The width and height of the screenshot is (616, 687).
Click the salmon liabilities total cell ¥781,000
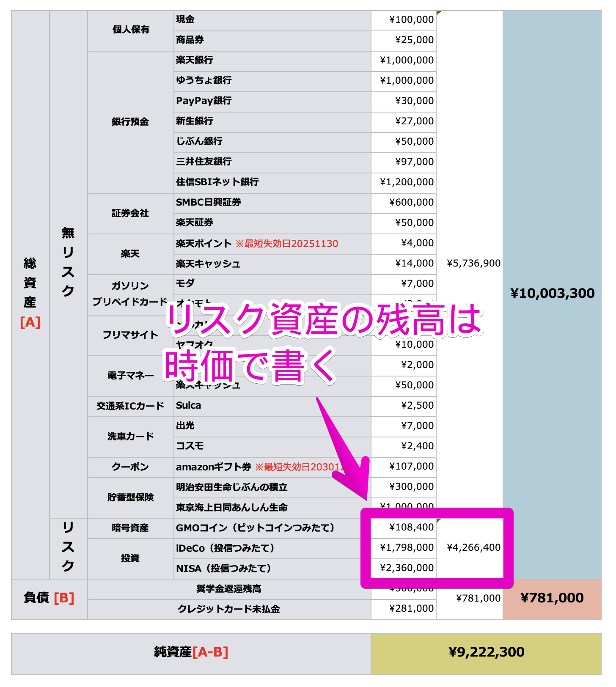(x=552, y=598)
